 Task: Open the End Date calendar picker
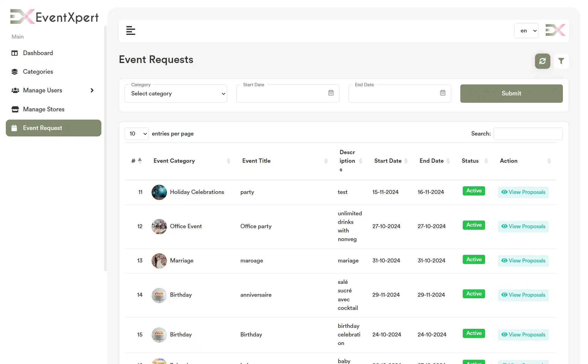pyautogui.click(x=443, y=93)
